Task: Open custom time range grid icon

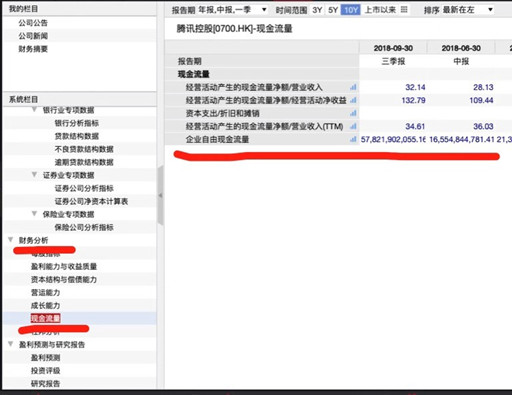Action: click(404, 10)
